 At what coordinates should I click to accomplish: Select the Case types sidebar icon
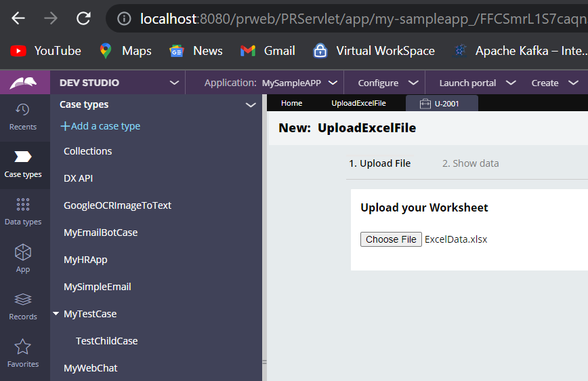tap(22, 157)
